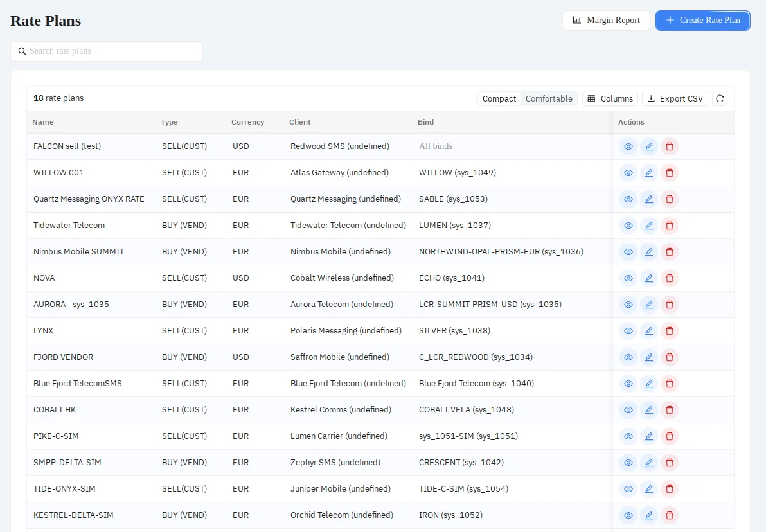Edit the LYNX rate plan

[649, 332]
